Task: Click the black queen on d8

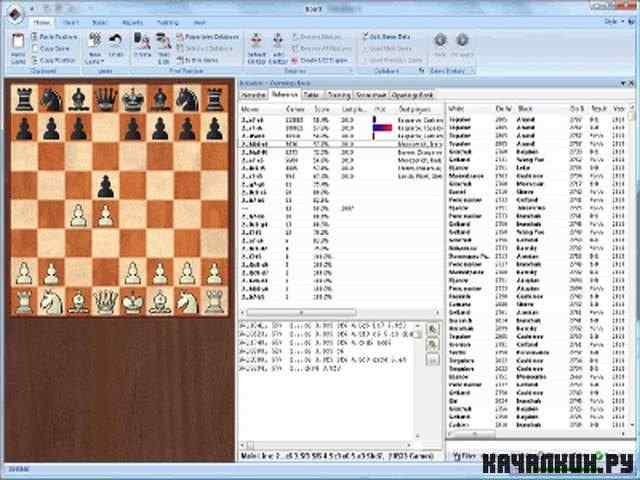Action: coord(106,99)
